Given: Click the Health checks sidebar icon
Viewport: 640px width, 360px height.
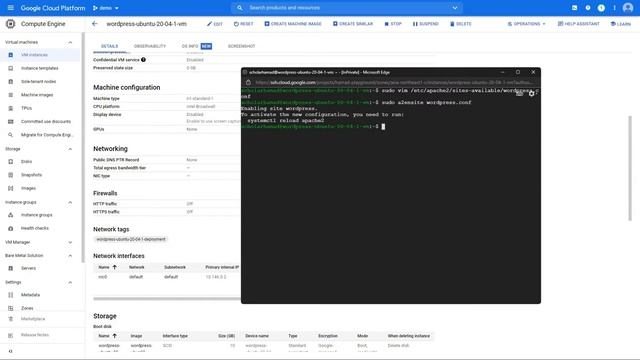Looking at the screenshot, I should click(x=11, y=228).
